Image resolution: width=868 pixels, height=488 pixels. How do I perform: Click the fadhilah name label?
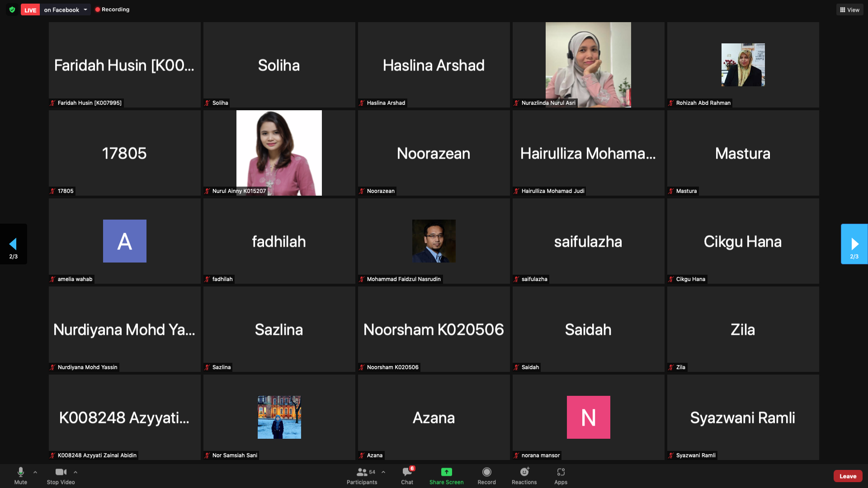(x=222, y=279)
